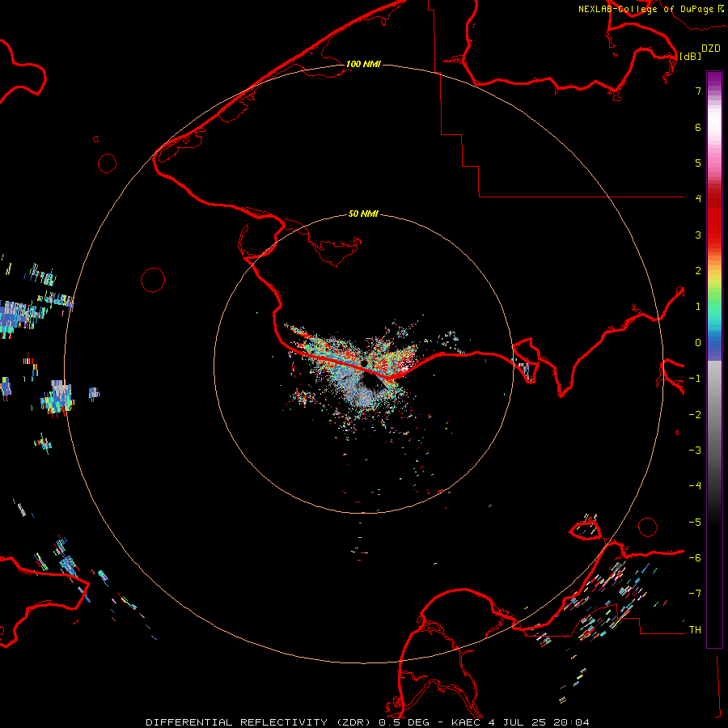Click the 4 JUL 25 20:04 timestamp

pyautogui.click(x=539, y=722)
